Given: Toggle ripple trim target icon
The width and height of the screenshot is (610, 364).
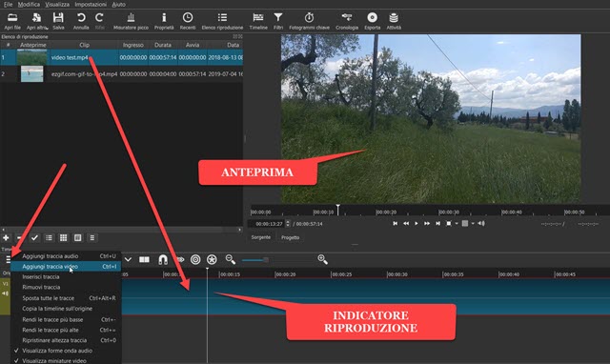Looking at the screenshot, I should (195, 259).
